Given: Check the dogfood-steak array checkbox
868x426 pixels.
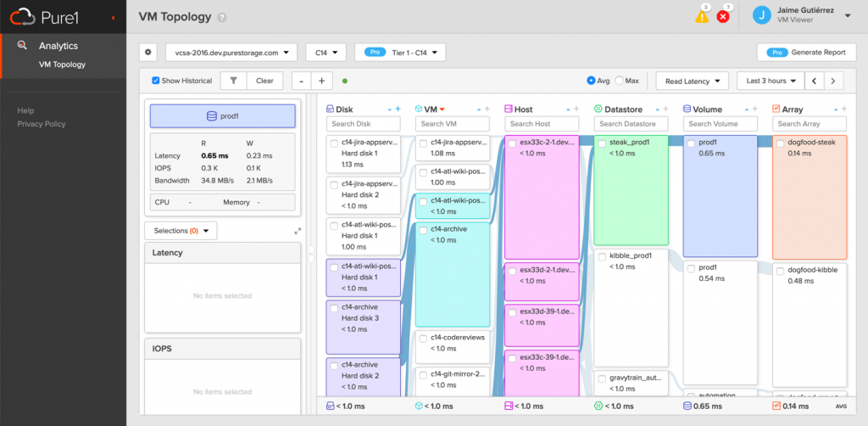Looking at the screenshot, I should [x=780, y=143].
